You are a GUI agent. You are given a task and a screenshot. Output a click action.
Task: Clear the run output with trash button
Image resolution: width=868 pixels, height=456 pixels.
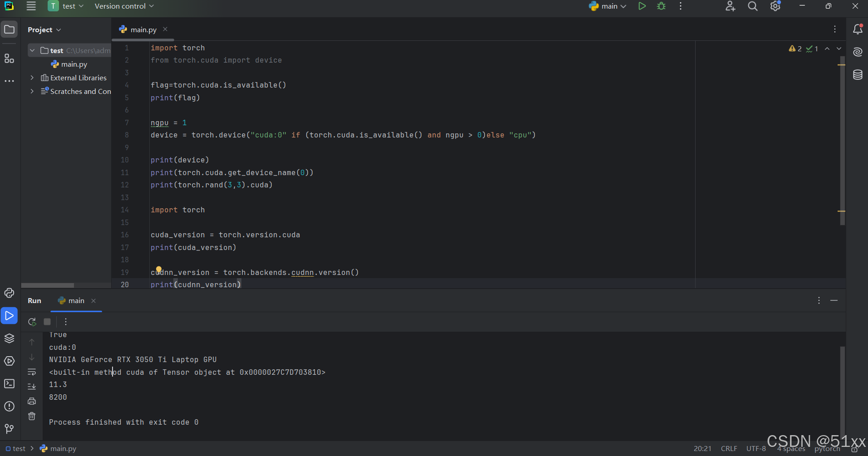tap(32, 416)
